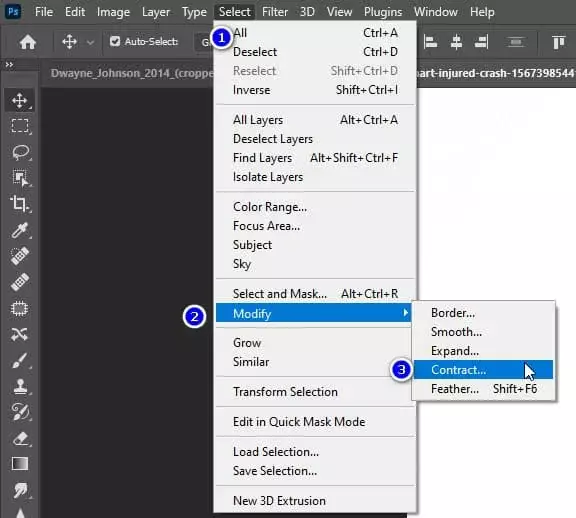Open the Edit menu
Screen dimensions: 576x518
click(75, 12)
